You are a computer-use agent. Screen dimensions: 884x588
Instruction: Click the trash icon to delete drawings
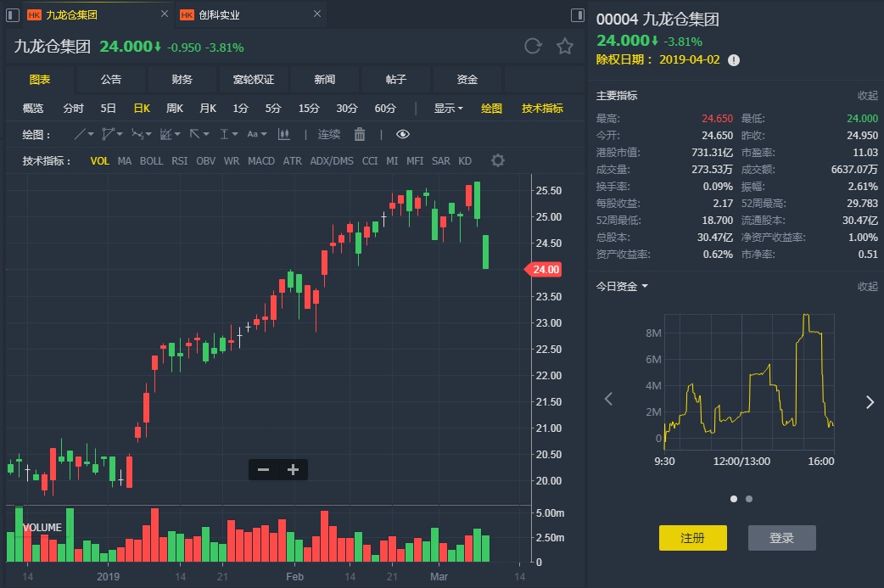tap(360, 134)
